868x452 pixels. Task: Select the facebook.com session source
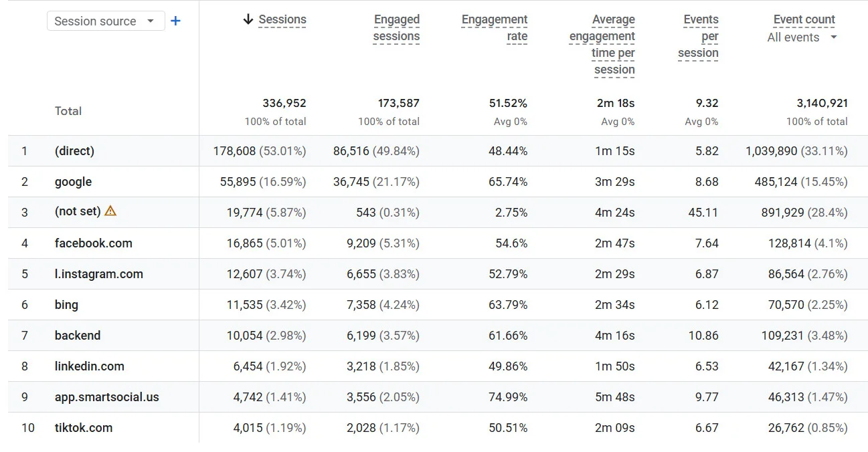[x=94, y=243]
